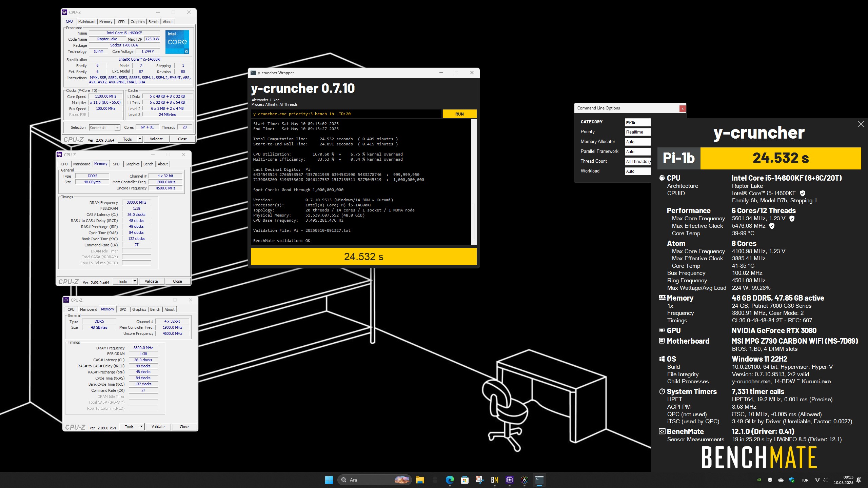Click the verified shield next to CPUID value
The image size is (868, 488).
click(803, 193)
